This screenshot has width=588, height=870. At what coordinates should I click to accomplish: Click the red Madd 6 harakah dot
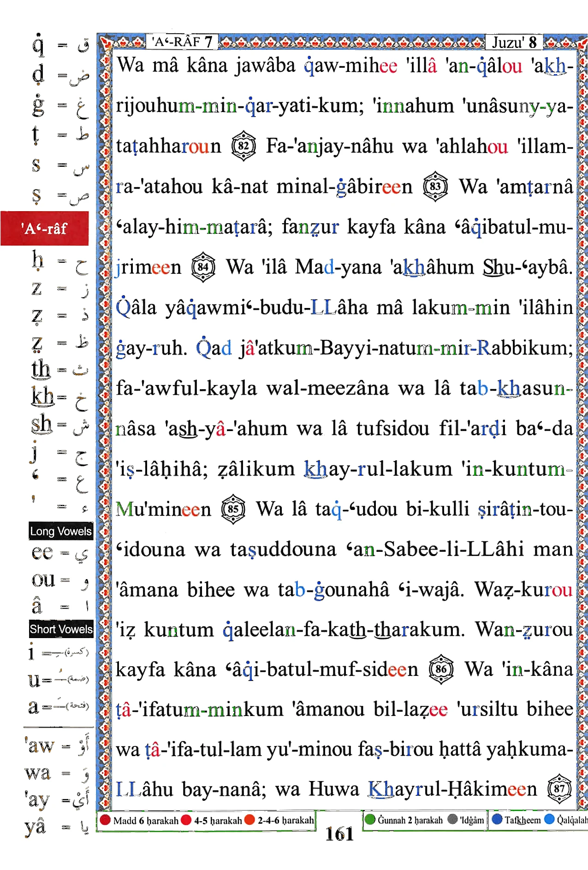106,820
